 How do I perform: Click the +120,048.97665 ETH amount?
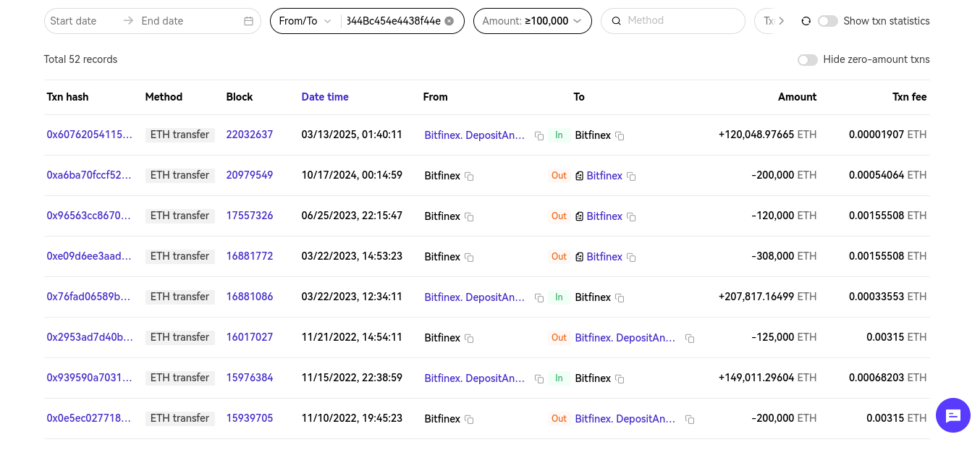coord(767,135)
